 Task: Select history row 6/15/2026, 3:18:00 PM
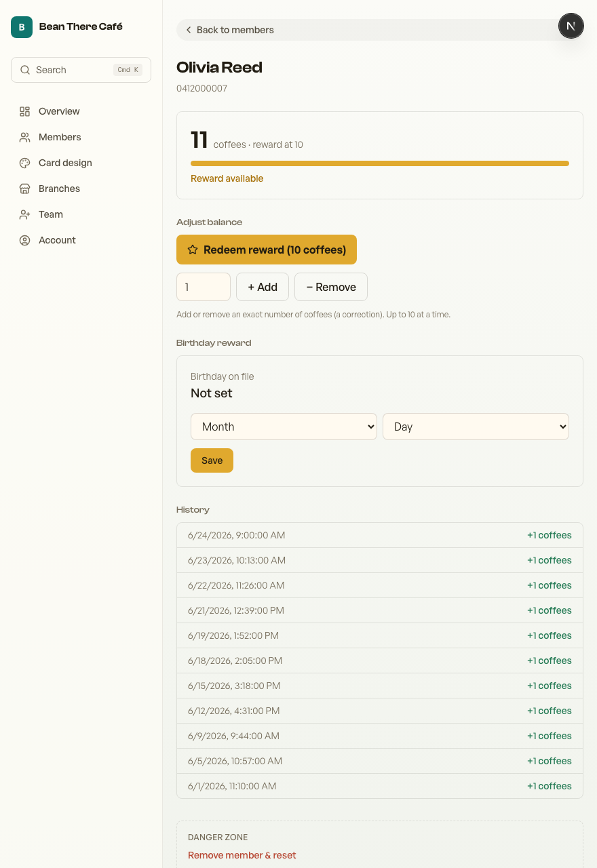[x=380, y=686]
